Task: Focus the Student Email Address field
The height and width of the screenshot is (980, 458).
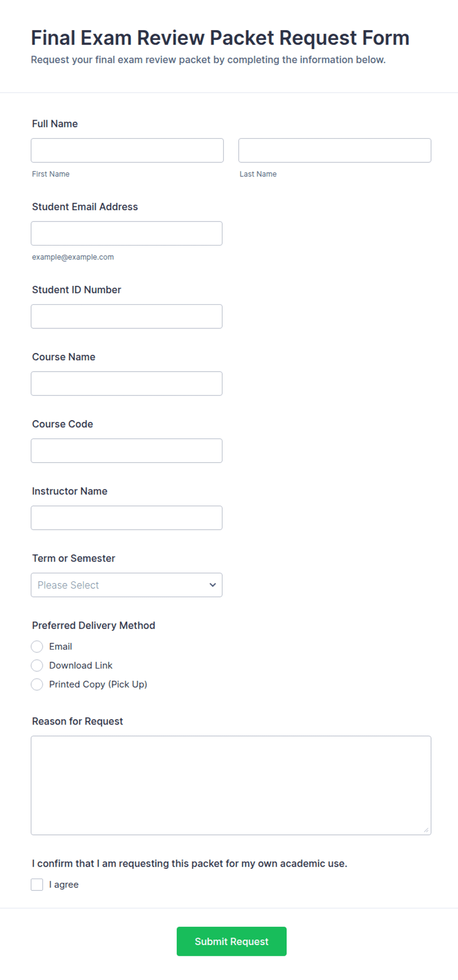Action: pos(127,233)
